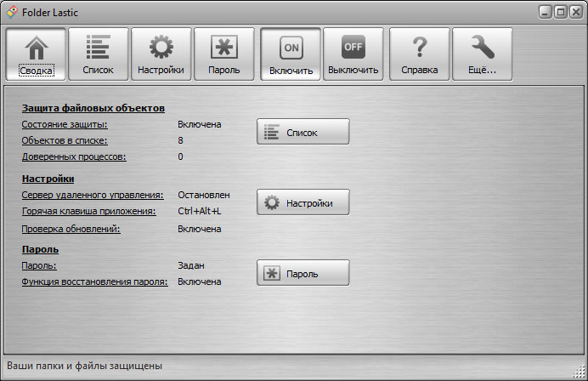Click the Список button in protection section
The image size is (588, 381).
(302, 132)
